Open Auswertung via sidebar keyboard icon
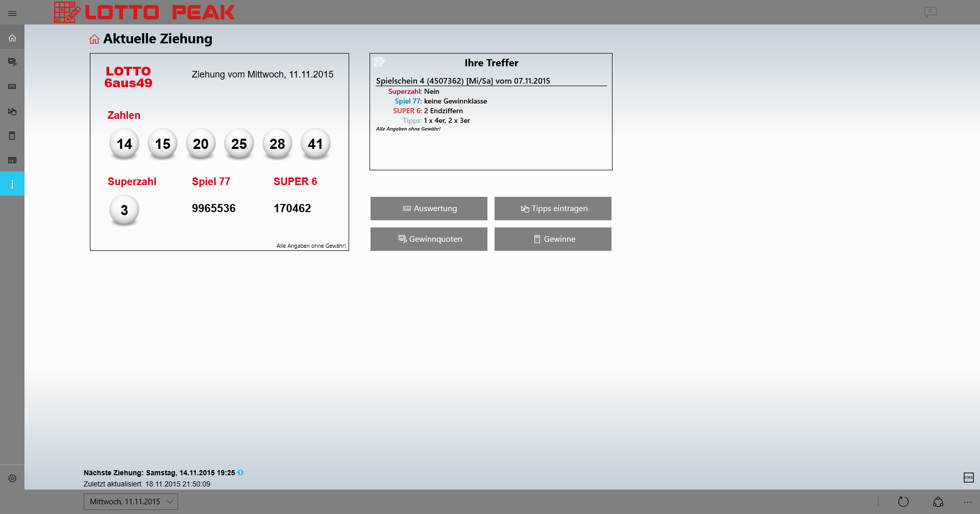 coord(12,87)
